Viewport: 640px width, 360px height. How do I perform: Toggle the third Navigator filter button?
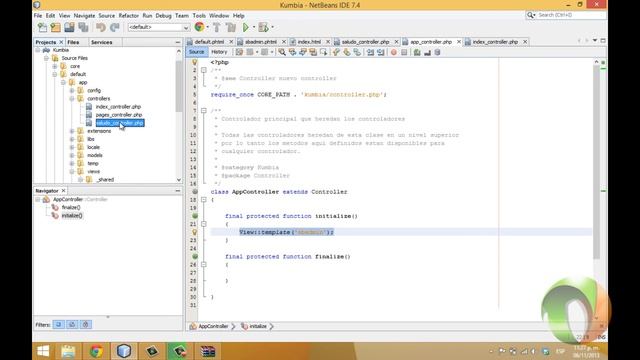(x=85, y=324)
